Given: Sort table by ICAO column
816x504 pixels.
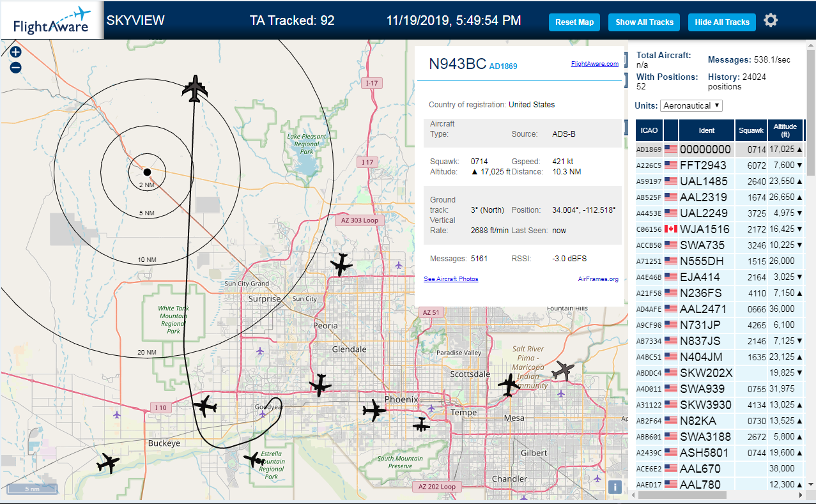Looking at the screenshot, I should point(649,130).
